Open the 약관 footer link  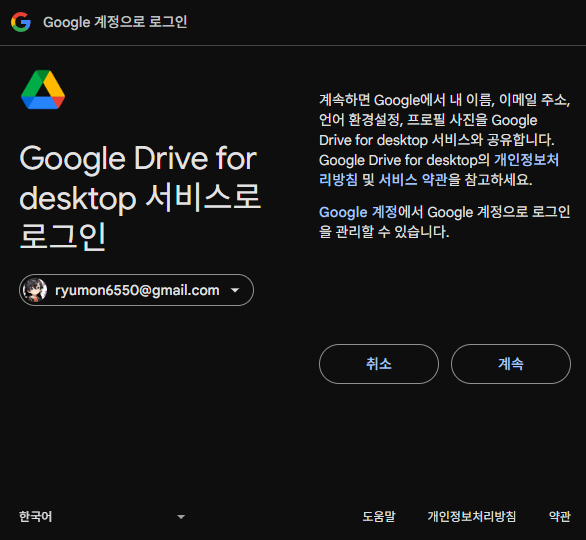559,516
